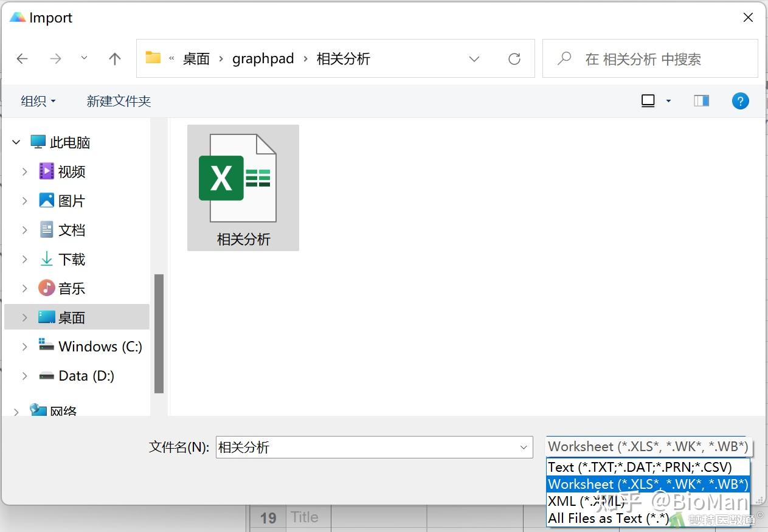Click the GraphPad Prism logo in title bar
Viewport: 768px width, 532px height.
tap(16, 17)
